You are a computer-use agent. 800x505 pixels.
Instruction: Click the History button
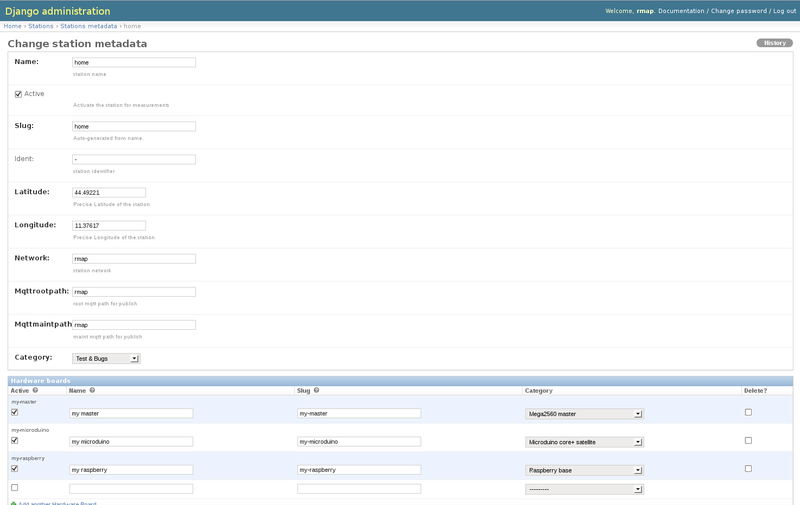(774, 43)
